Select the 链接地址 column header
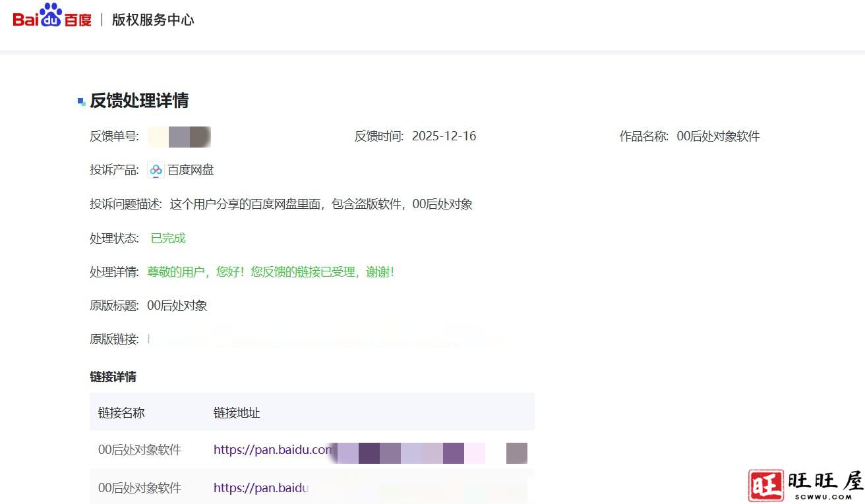 coord(236,412)
